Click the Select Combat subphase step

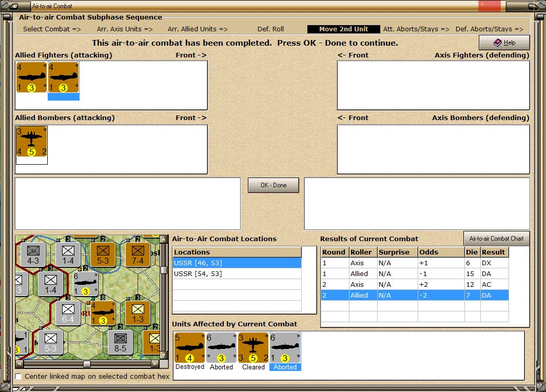pos(52,29)
